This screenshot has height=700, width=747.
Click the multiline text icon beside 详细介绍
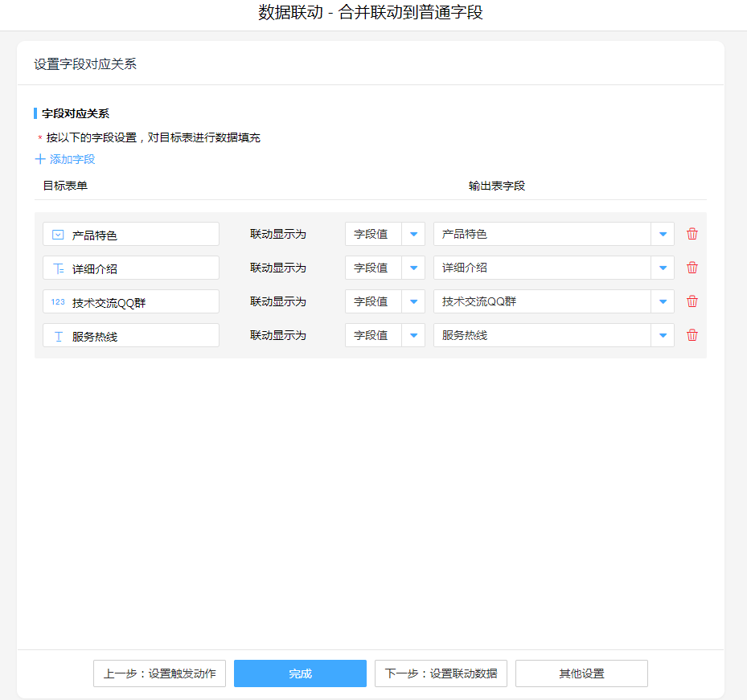58,268
